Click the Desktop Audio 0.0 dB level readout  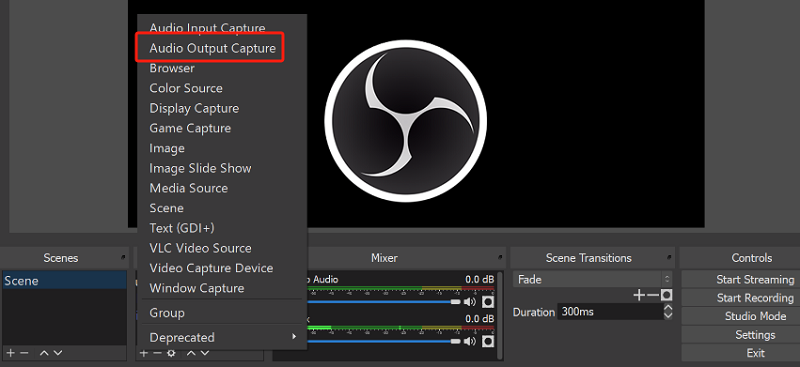tap(479, 279)
